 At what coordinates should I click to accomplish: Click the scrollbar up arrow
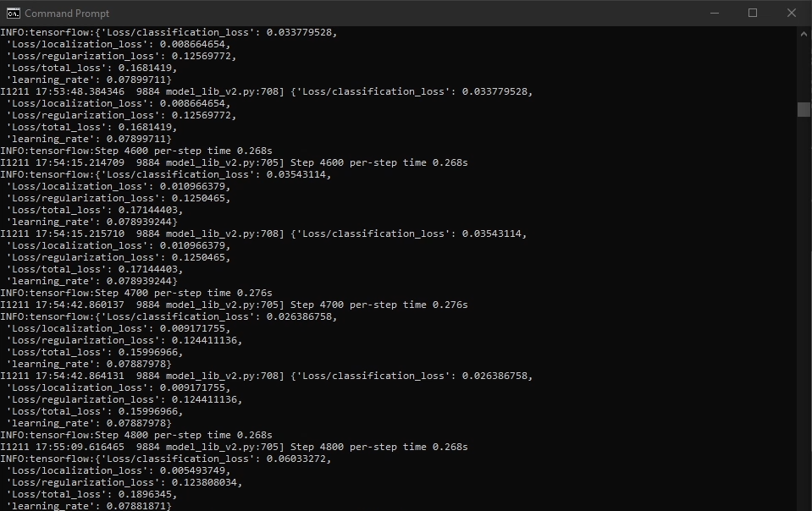(804, 34)
